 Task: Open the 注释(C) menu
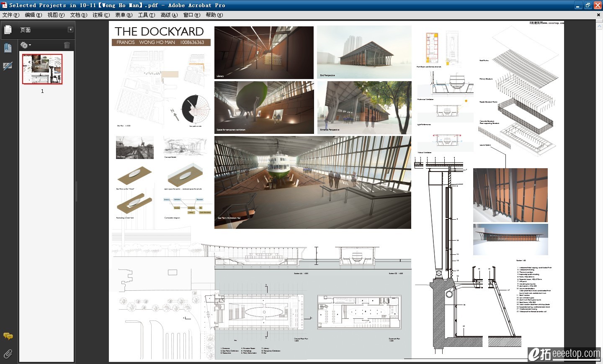coord(101,15)
